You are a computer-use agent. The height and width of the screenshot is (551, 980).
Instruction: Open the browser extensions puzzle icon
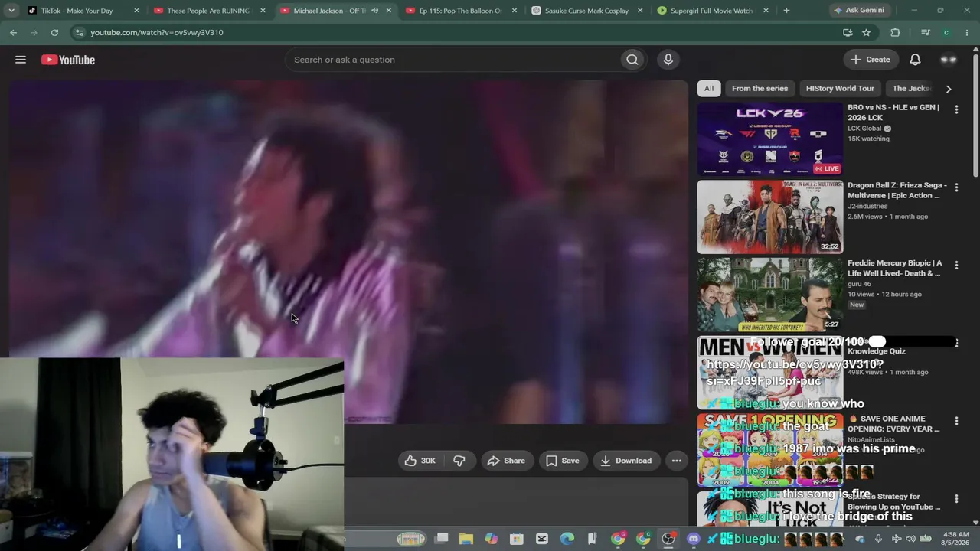(895, 32)
